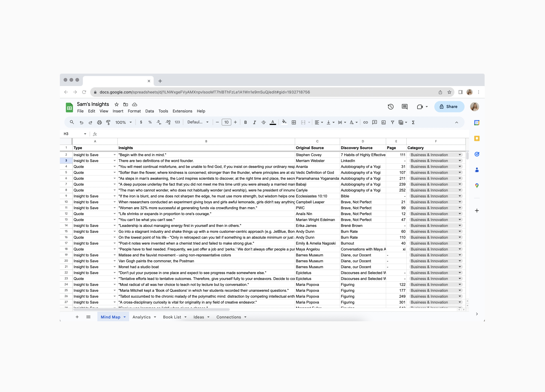
Task: Expand the font Default dropdown
Action: pyautogui.click(x=198, y=122)
